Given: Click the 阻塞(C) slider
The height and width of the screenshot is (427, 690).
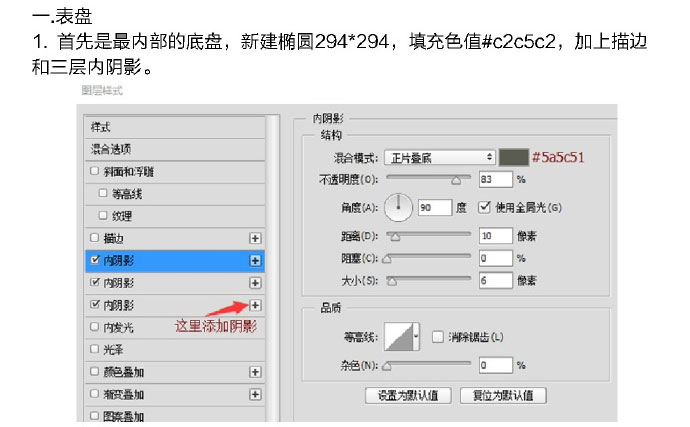Looking at the screenshot, I should [429, 258].
